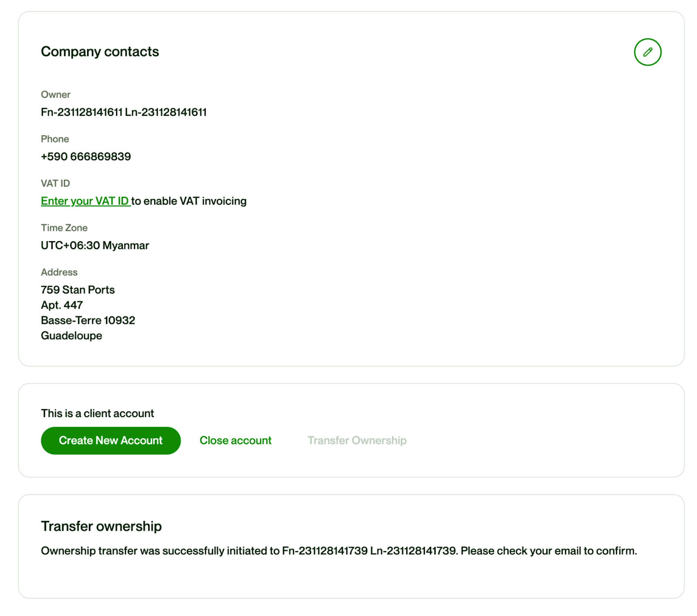Click the Apt. 447 address line
Screen dimensions: 697x616
coord(62,305)
